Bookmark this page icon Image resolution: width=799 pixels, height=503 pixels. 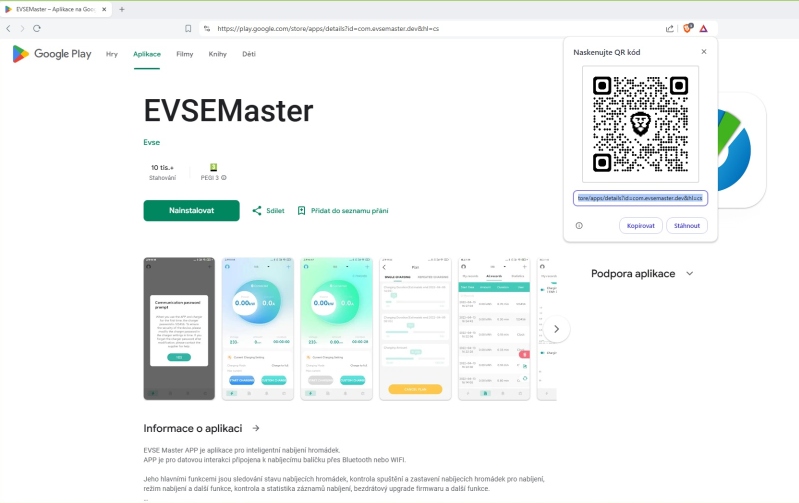coord(188,29)
